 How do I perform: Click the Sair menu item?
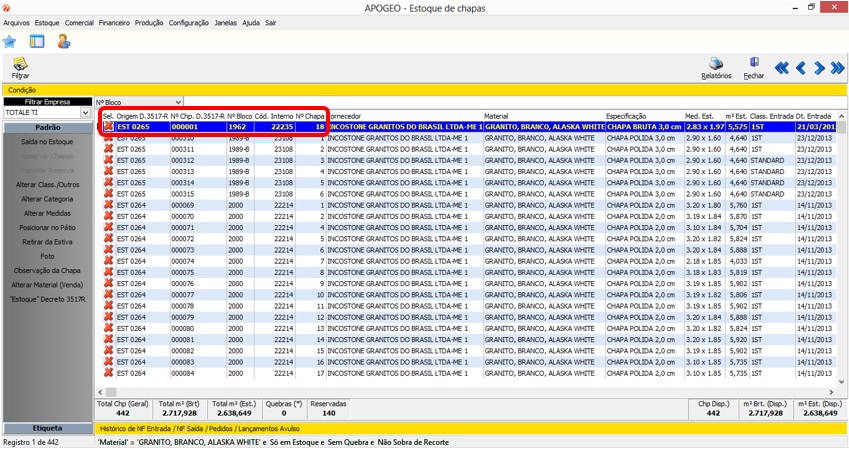271,23
